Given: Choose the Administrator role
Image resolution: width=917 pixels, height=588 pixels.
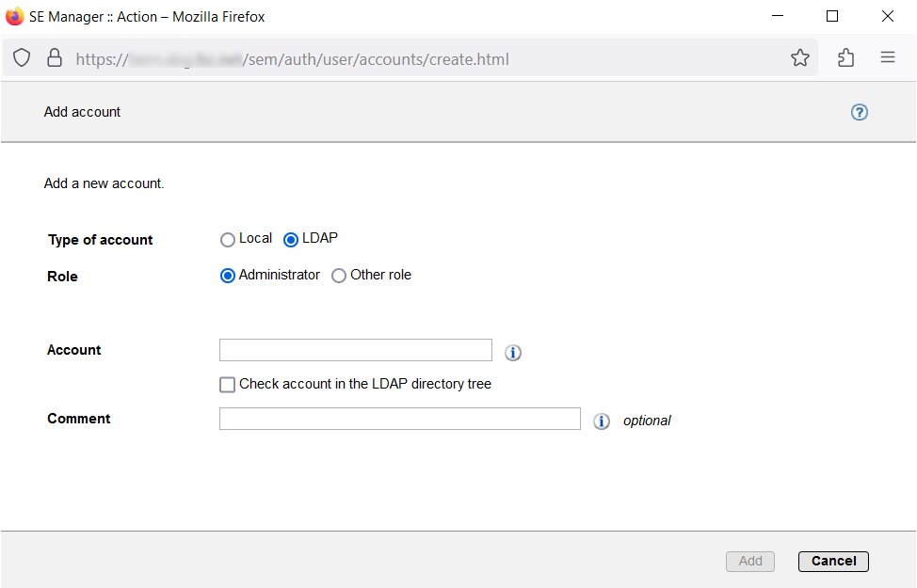Looking at the screenshot, I should pos(228,276).
